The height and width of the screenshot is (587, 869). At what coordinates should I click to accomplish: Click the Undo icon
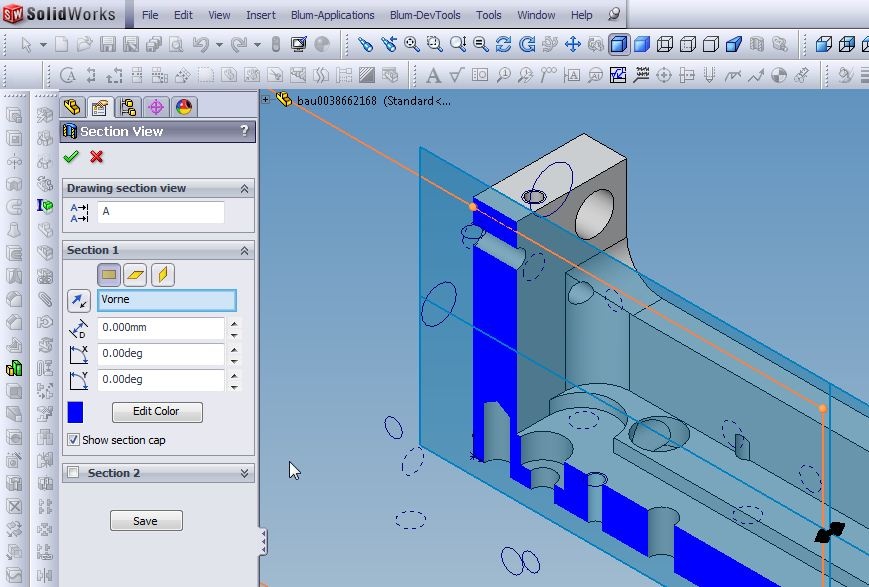(201, 44)
